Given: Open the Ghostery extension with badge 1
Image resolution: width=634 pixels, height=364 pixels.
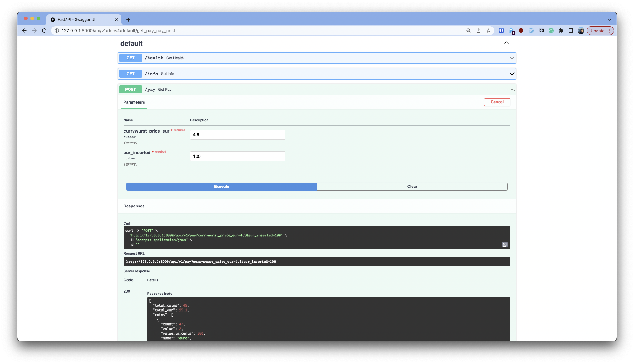Looking at the screenshot, I should [511, 31].
